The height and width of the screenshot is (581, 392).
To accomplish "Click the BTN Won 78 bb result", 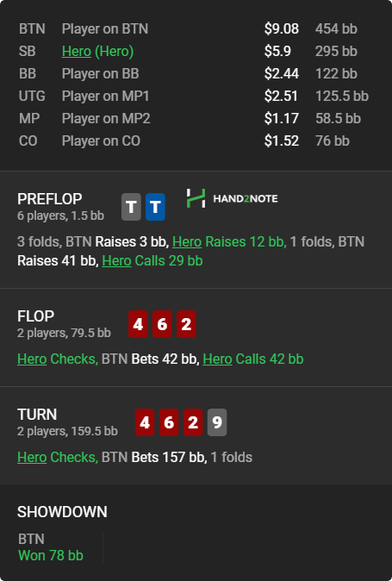I will coord(51,547).
